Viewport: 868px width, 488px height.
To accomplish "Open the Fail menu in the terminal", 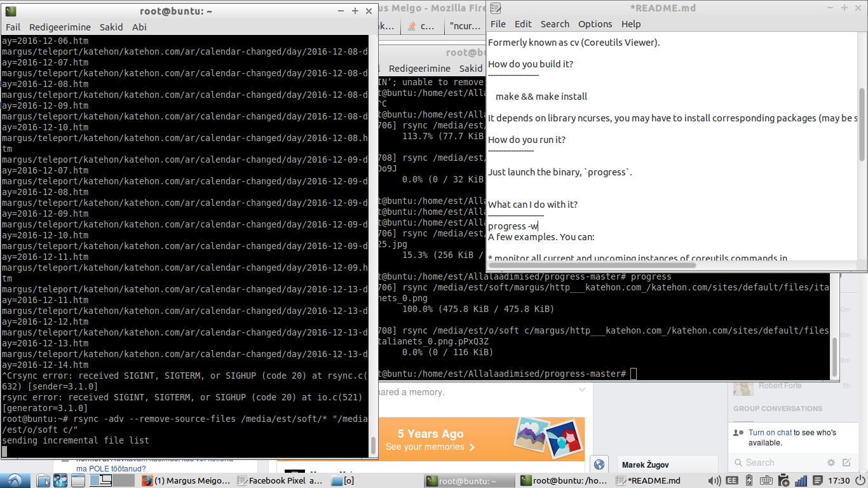I will [13, 27].
